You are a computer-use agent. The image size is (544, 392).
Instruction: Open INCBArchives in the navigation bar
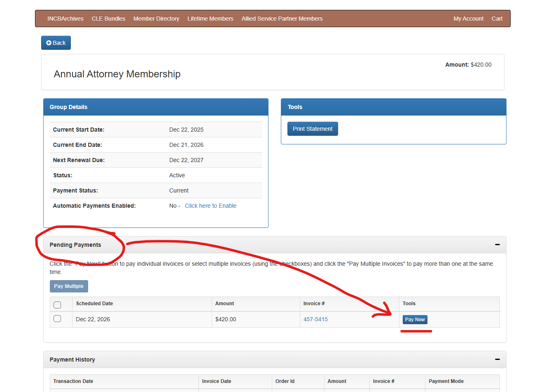[x=65, y=19]
